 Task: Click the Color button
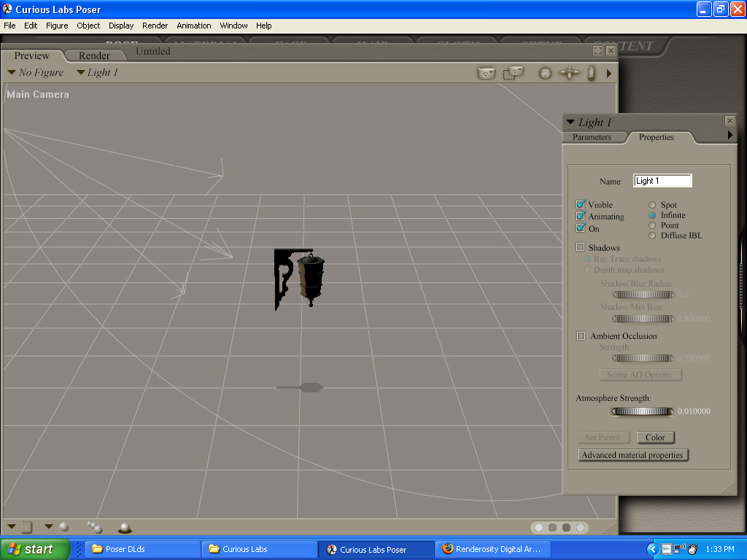(x=655, y=437)
